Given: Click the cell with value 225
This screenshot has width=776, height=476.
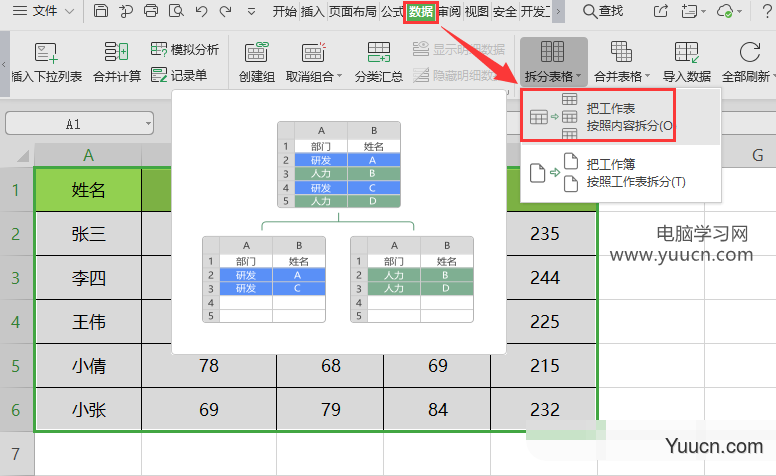Looking at the screenshot, I should click(x=544, y=322).
